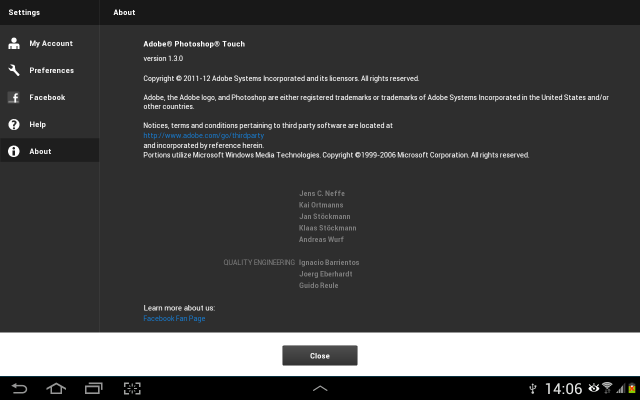Open the My Account settings section
This screenshot has height=400, width=640.
[x=50, y=43]
